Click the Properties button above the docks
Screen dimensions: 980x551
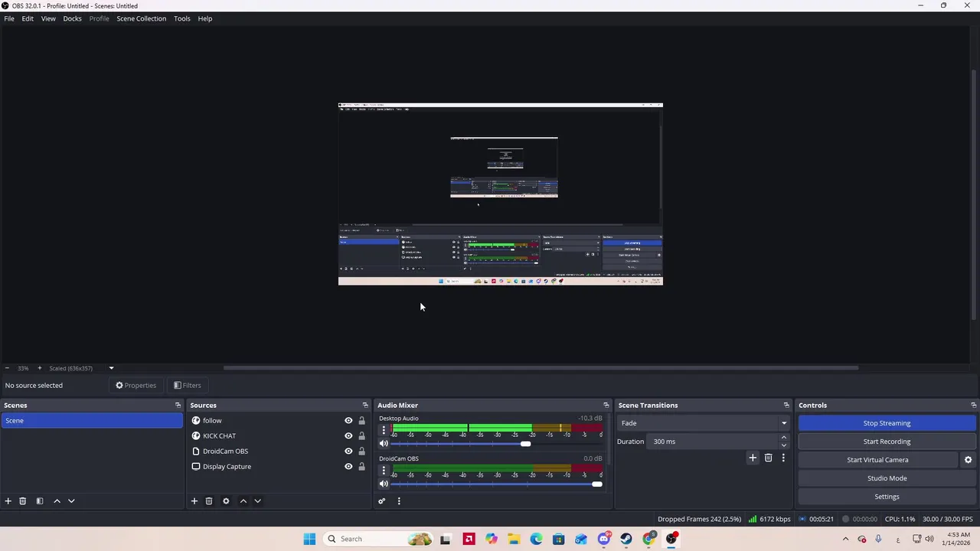pyautogui.click(x=136, y=386)
